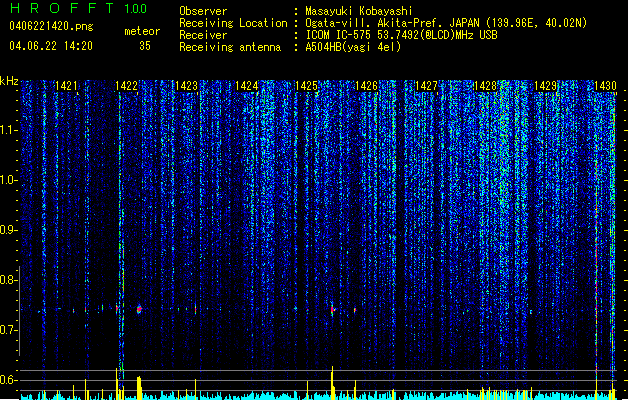Click the 1423 time marker

[x=187, y=86]
